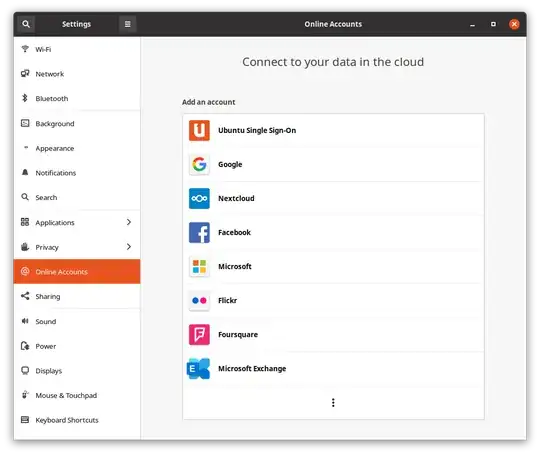Screen dimensions: 540x455
Task: Show more accounts via three-dot button
Action: (x=333, y=403)
